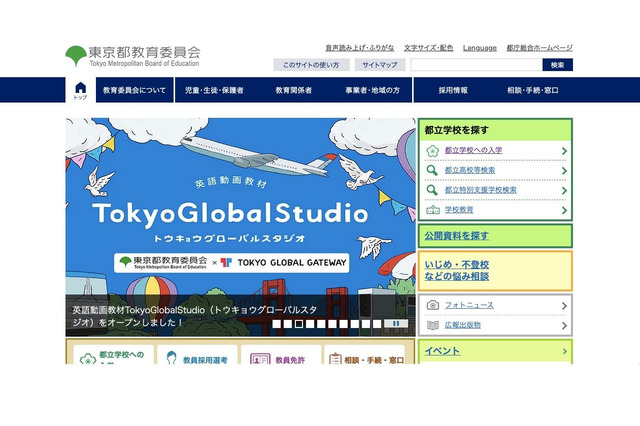Select the fifth slideshow indicator square
640x426 pixels.
[321, 324]
